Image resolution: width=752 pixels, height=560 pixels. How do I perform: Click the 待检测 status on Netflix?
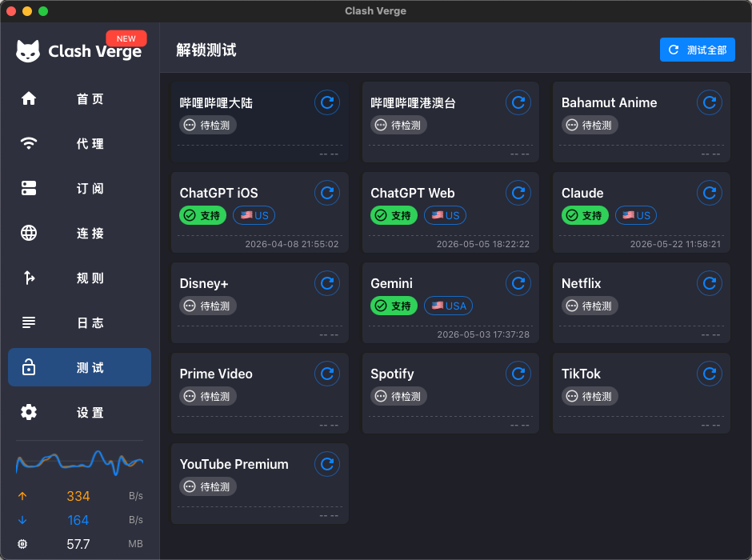coord(590,306)
